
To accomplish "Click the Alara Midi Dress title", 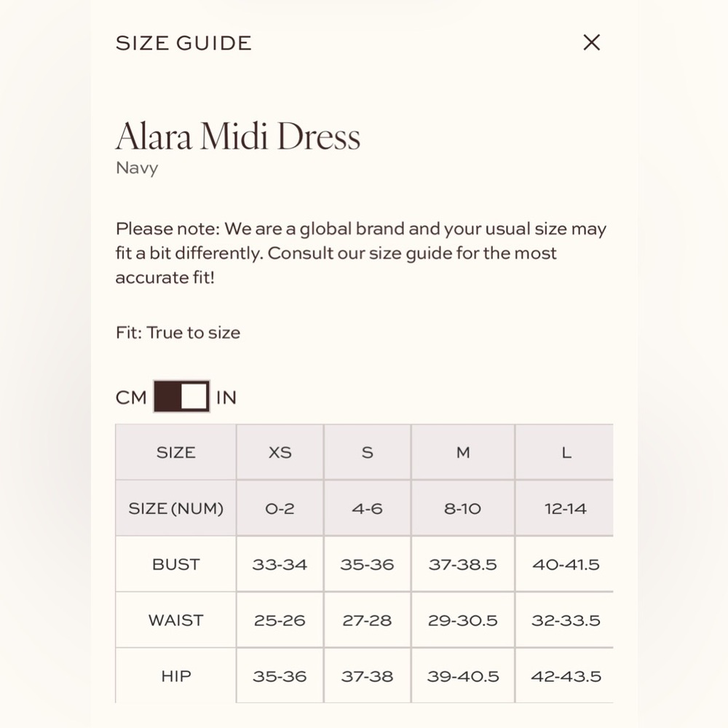I will (x=238, y=136).
